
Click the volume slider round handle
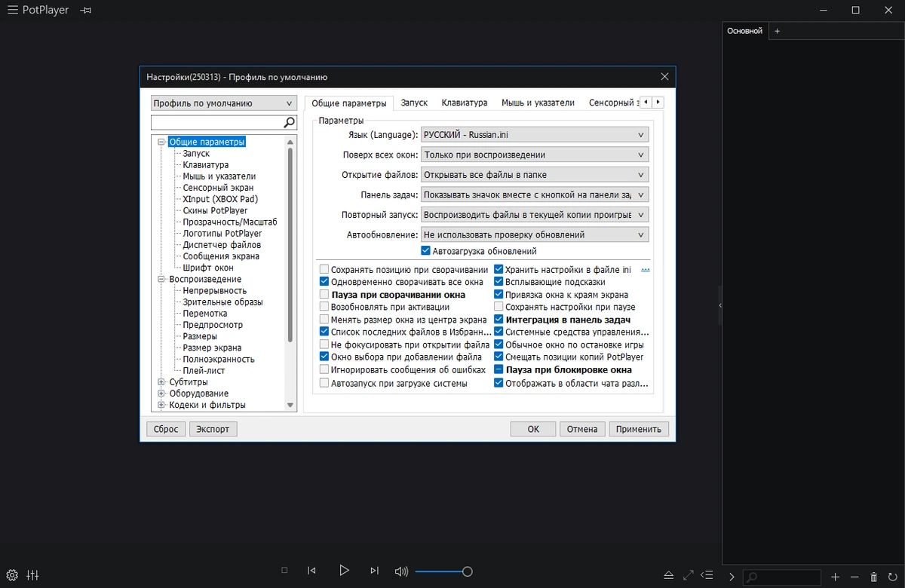coord(468,571)
